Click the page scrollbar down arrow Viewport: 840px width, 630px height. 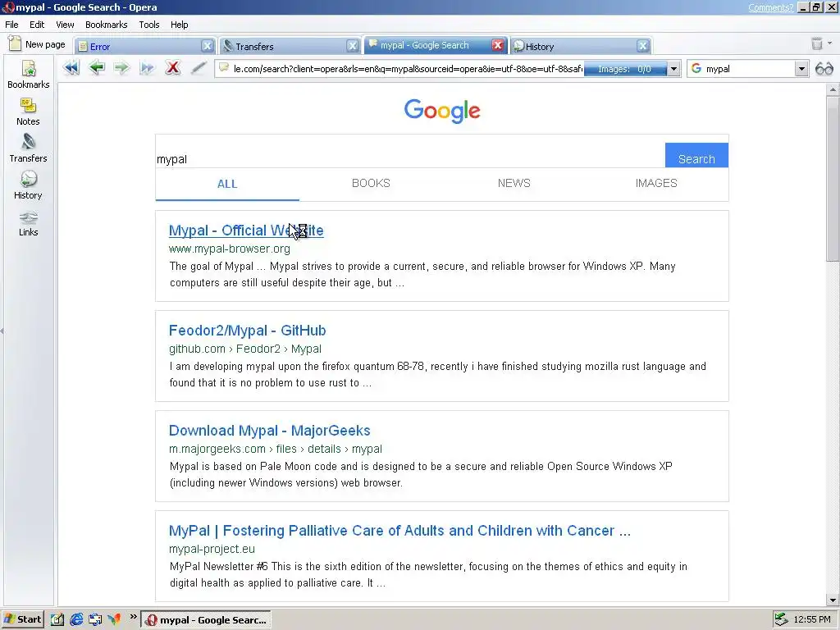pos(833,600)
